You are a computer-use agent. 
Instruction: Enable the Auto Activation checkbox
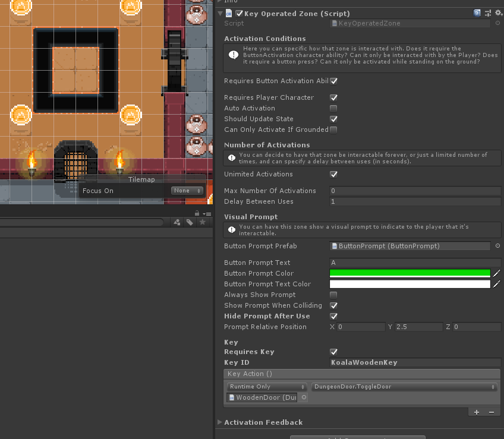click(333, 108)
